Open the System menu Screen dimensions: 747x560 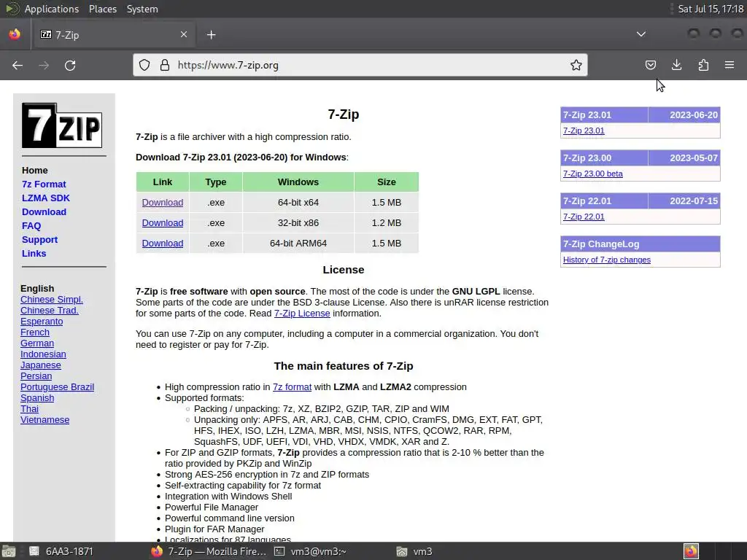[x=142, y=9]
